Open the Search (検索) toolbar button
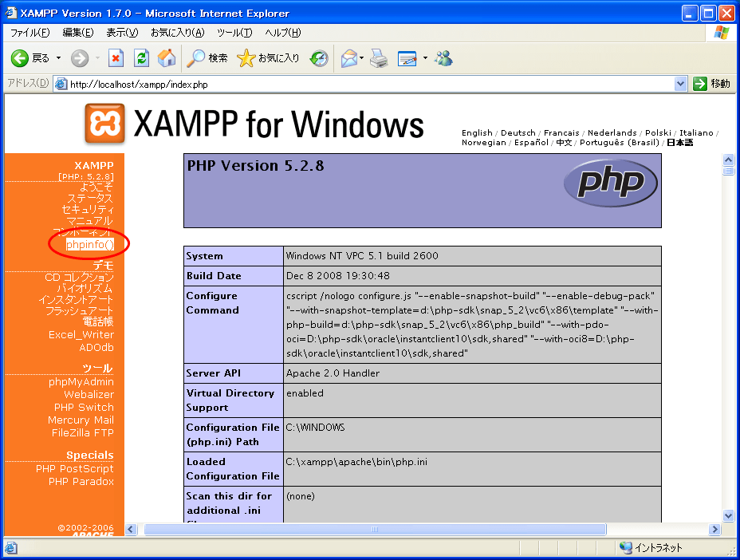This screenshot has width=740, height=560. point(207,58)
